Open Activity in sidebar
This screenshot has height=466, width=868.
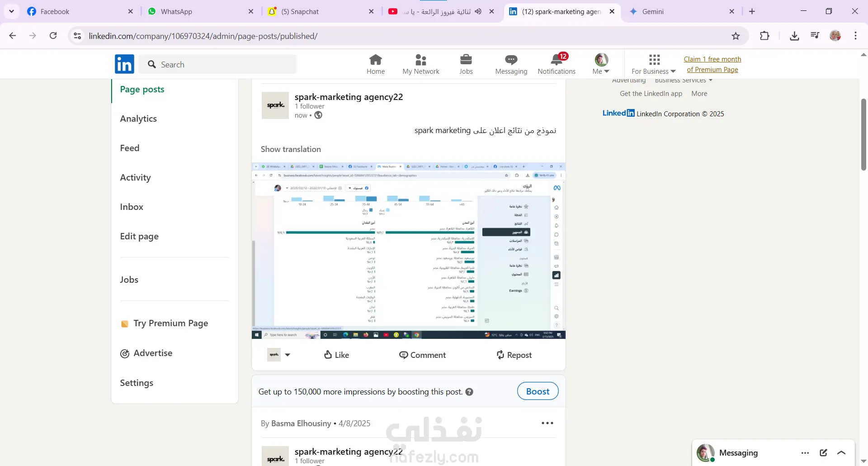point(135,177)
